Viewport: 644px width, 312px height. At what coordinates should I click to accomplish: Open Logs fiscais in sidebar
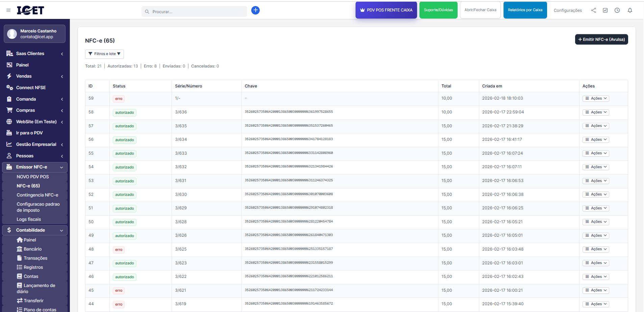point(29,219)
